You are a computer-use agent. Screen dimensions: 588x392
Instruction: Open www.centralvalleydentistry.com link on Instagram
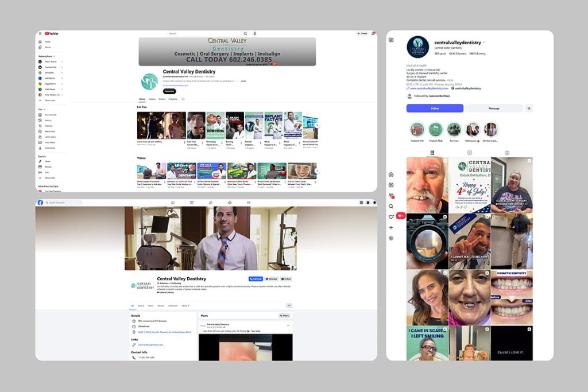pos(429,88)
